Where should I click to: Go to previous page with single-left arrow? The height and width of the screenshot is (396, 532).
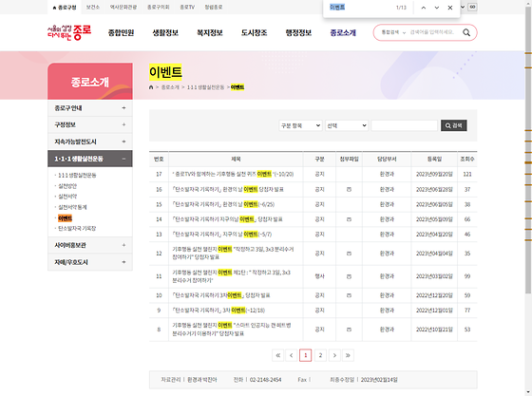click(291, 355)
